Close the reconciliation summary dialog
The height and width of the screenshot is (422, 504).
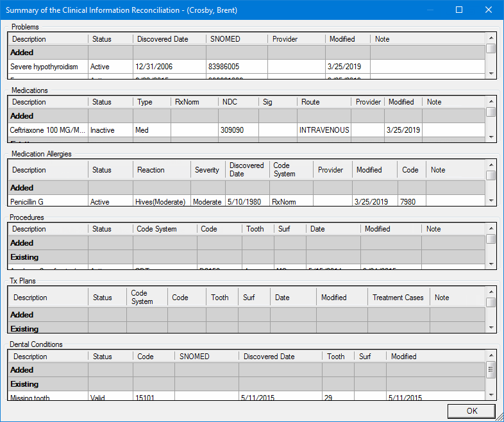point(488,10)
